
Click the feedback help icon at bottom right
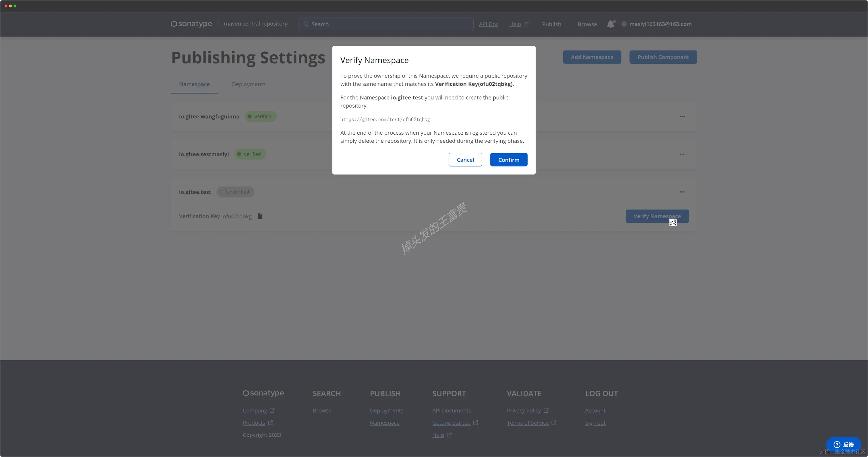837,444
